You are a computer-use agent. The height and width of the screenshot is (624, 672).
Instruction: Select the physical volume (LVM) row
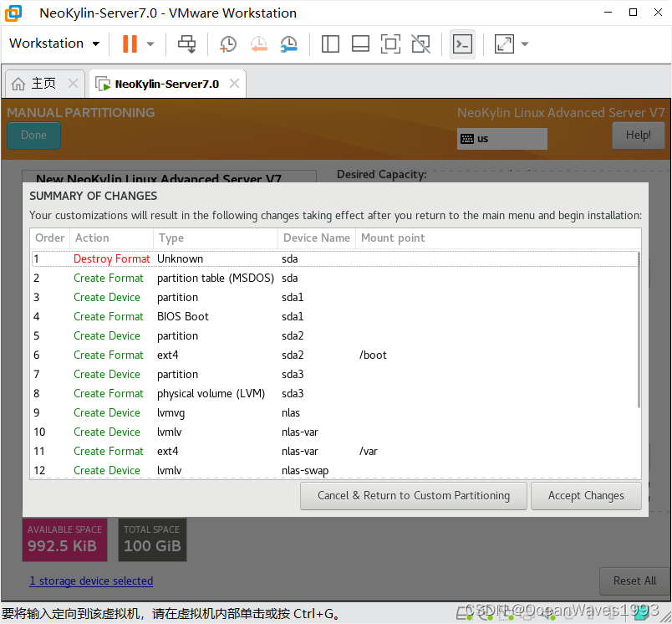(x=334, y=394)
